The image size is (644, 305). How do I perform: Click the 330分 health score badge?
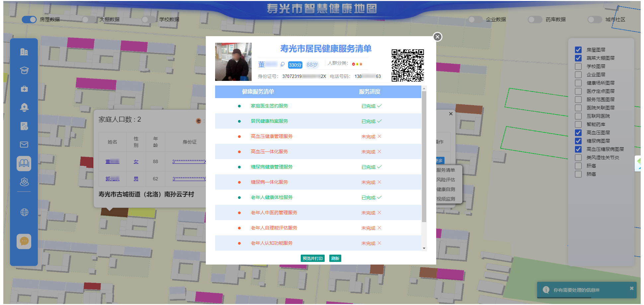click(x=295, y=65)
